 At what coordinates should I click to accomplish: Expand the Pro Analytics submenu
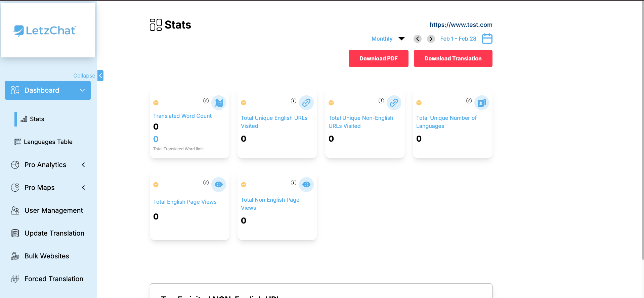pyautogui.click(x=83, y=165)
